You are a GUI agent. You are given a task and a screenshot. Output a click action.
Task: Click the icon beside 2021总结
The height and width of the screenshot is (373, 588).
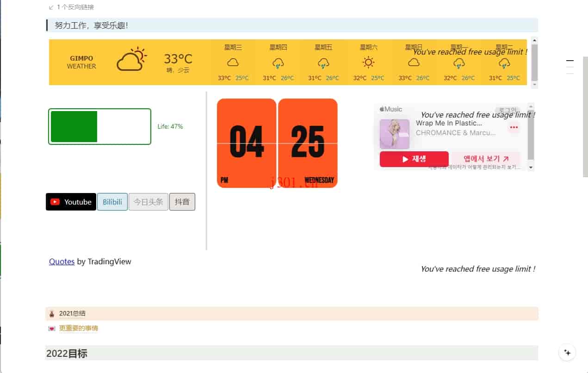pyautogui.click(x=51, y=314)
